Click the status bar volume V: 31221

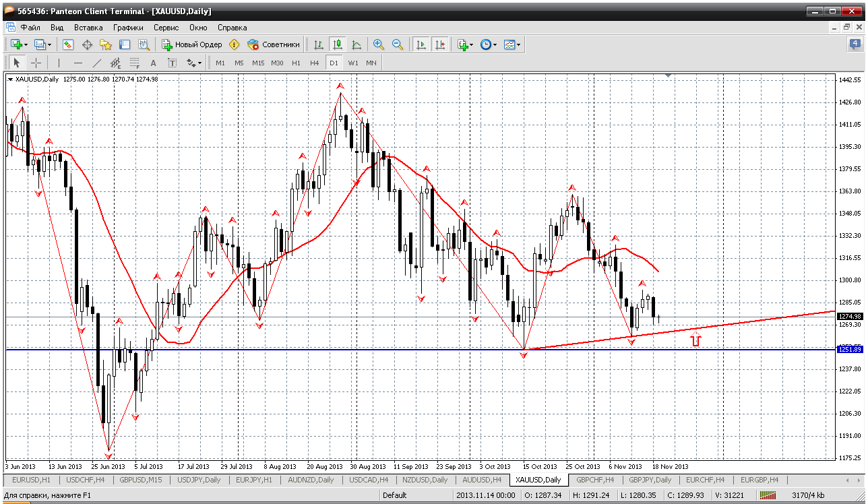click(x=728, y=495)
